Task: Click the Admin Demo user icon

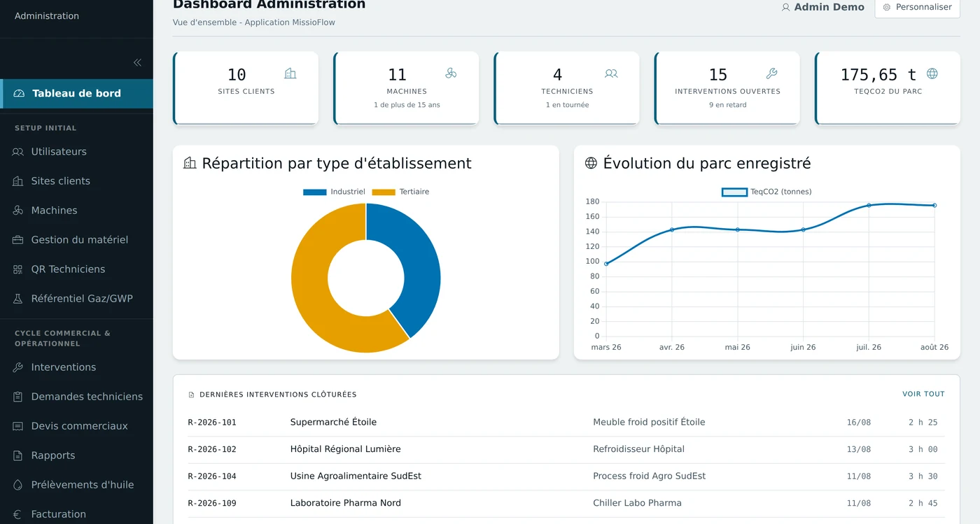Action: click(785, 7)
